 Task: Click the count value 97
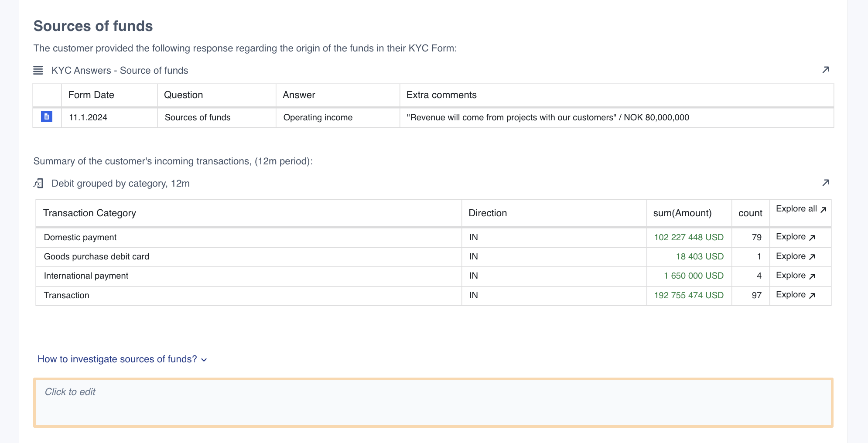pos(756,295)
